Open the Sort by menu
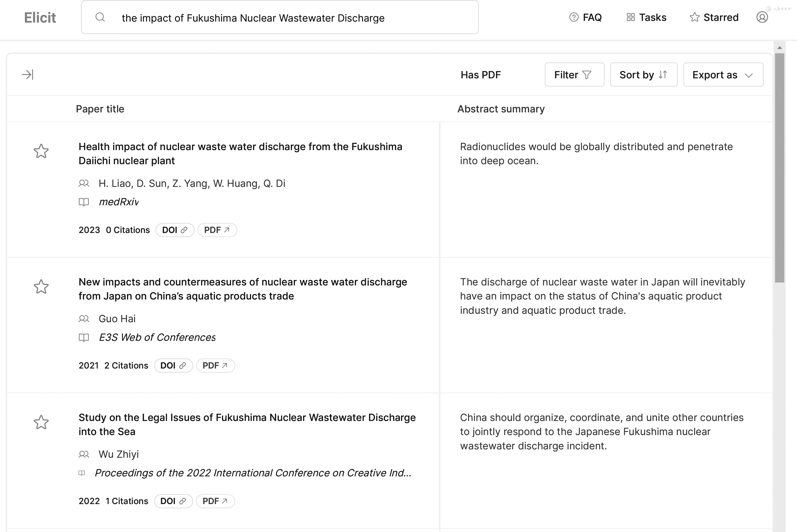Image resolution: width=797 pixels, height=532 pixels. pos(644,75)
